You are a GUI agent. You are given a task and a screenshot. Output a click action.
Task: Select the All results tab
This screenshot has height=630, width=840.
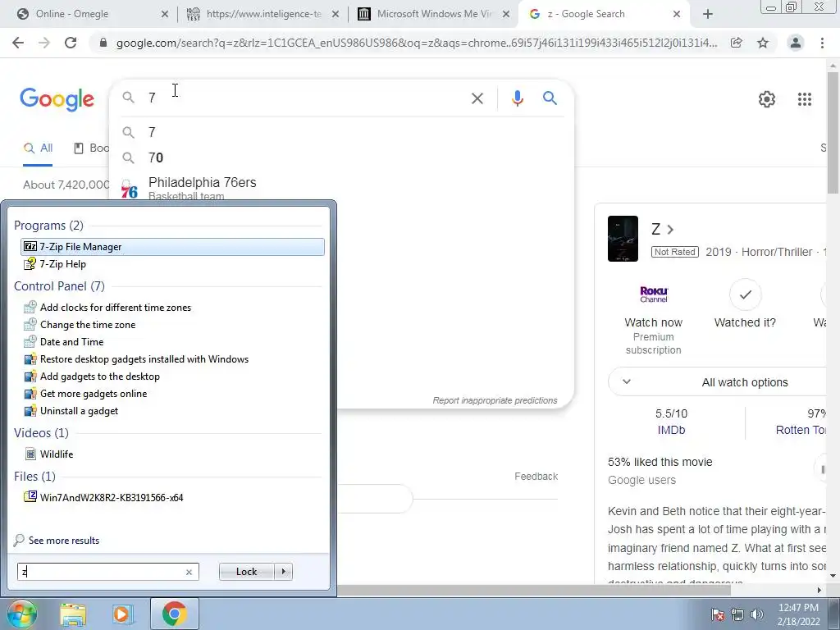38,148
